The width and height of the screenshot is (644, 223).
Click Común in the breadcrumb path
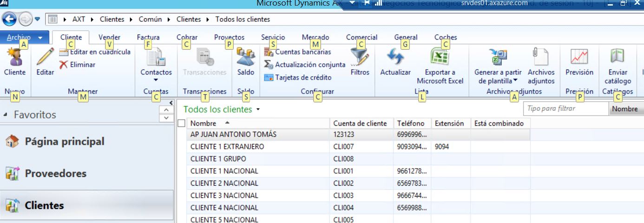150,20
